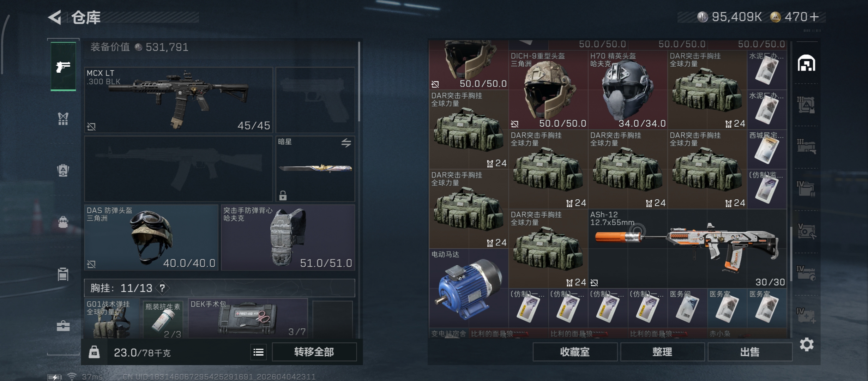Viewport: 868px width, 381px height.
Task: Click the 出售 sell button
Action: click(x=750, y=352)
